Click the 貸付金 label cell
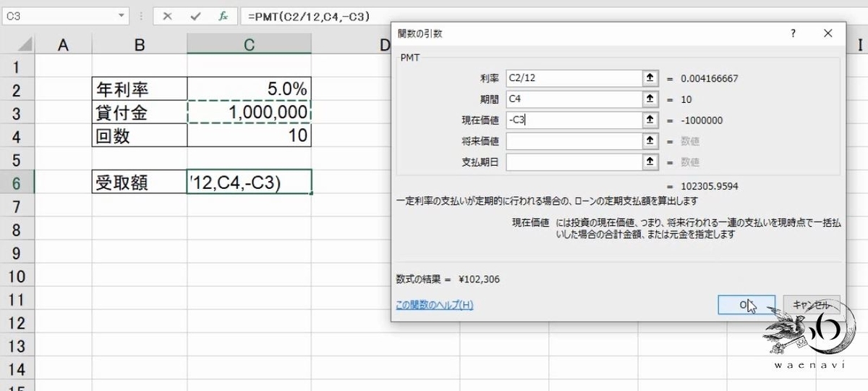 pos(140,113)
